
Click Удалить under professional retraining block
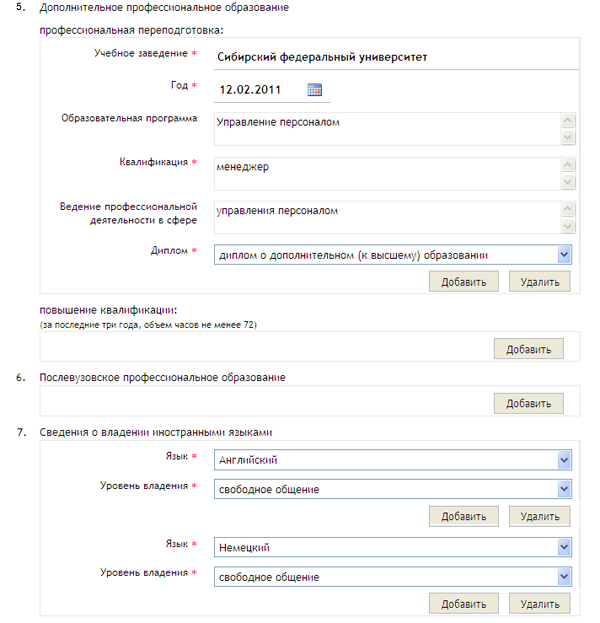(x=539, y=282)
